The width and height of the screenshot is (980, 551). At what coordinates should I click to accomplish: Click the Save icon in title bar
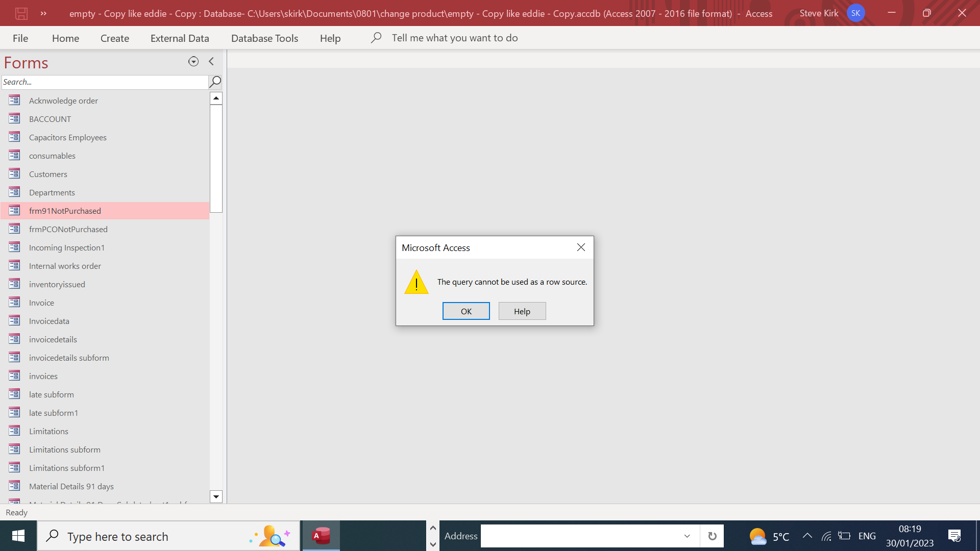pyautogui.click(x=21, y=13)
